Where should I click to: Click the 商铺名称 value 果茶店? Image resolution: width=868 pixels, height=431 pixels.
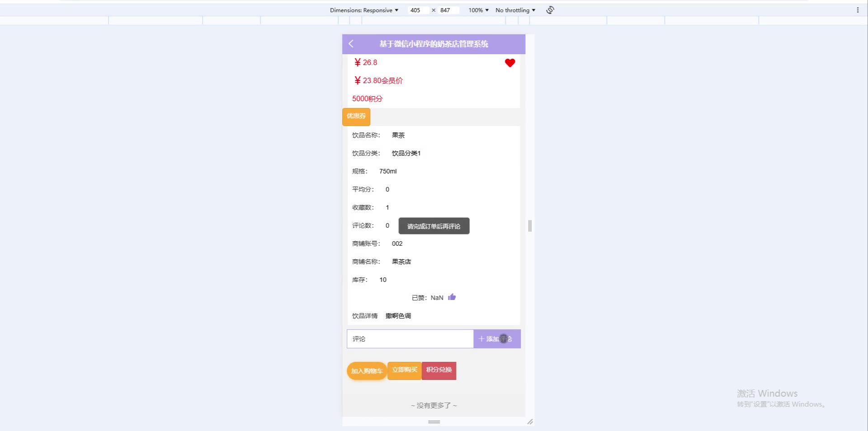(401, 262)
